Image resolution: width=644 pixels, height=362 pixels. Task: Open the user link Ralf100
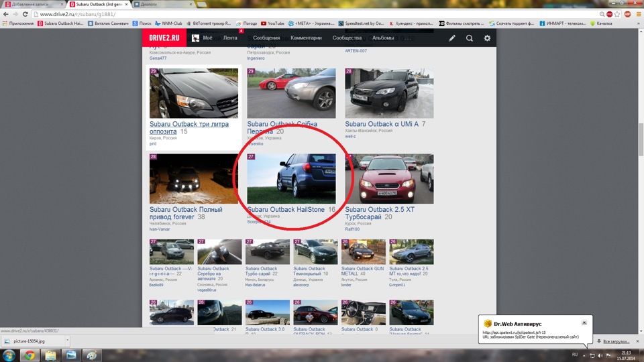coord(352,229)
